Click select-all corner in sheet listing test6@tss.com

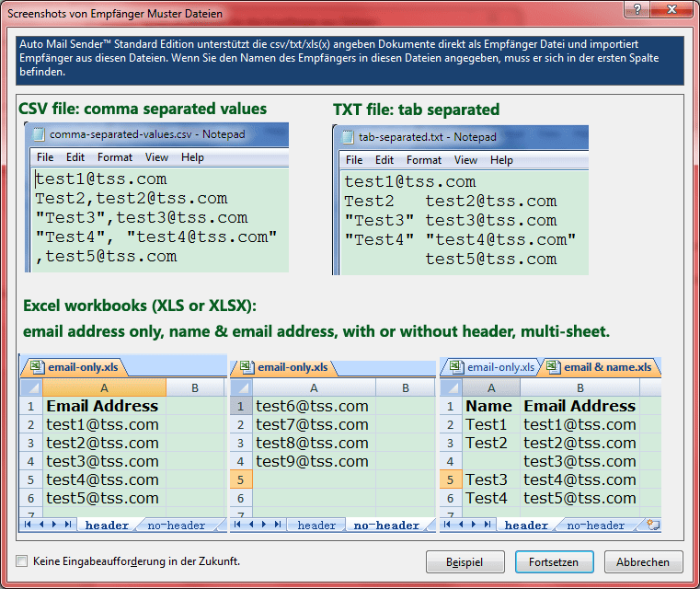[241, 387]
